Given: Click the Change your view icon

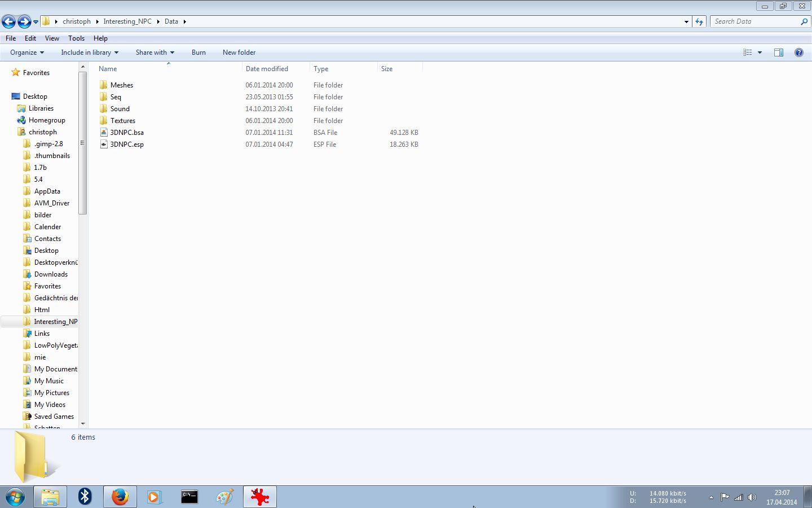Looking at the screenshot, I should (748, 52).
